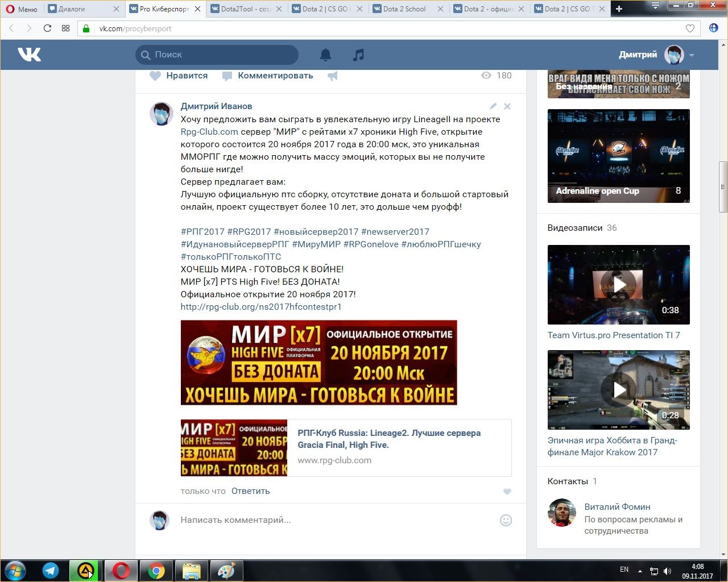Image resolution: width=728 pixels, height=582 pixels.
Task: Switch to the Pro Киберспорт tab
Action: (x=165, y=9)
